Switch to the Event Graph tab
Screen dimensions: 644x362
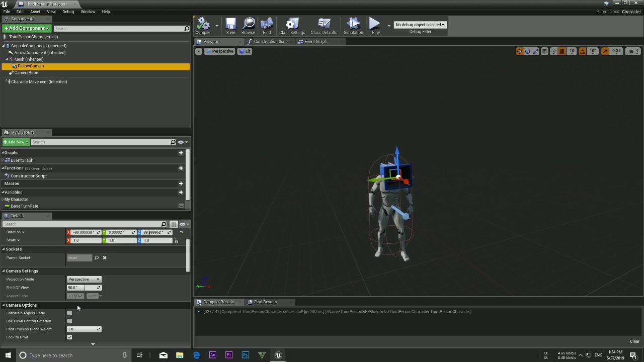pyautogui.click(x=315, y=42)
